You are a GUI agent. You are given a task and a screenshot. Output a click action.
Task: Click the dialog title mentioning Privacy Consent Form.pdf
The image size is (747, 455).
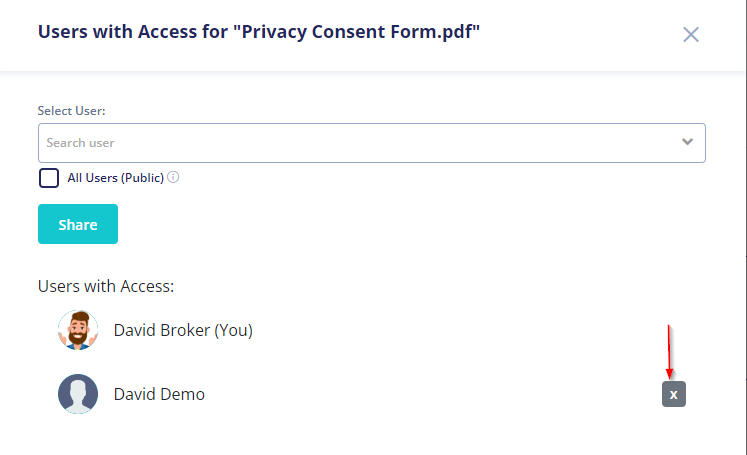coord(259,32)
